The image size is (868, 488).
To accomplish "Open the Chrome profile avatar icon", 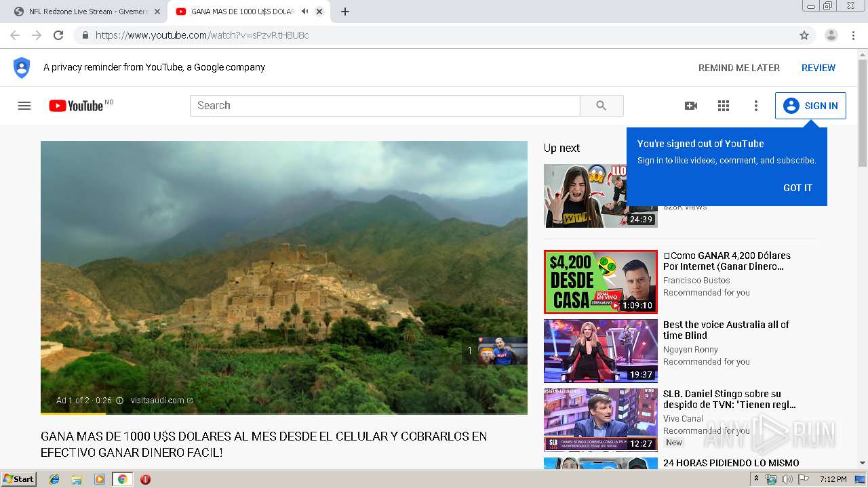I will coord(831,35).
